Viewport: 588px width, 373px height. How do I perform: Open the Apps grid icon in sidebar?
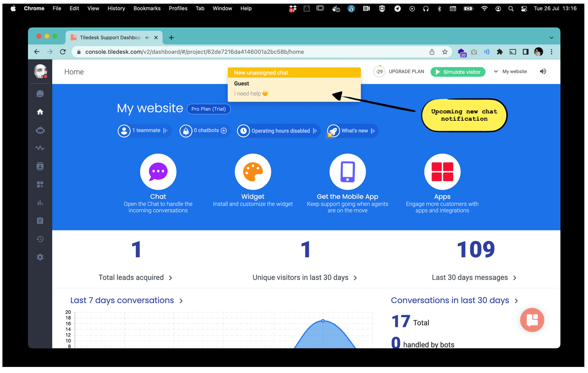(x=40, y=184)
